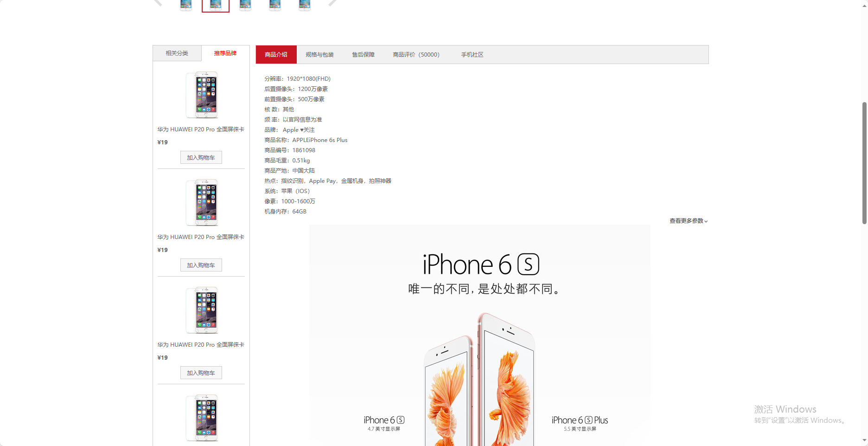Open the 规格与包装 tab
The width and height of the screenshot is (868, 446).
coord(319,55)
